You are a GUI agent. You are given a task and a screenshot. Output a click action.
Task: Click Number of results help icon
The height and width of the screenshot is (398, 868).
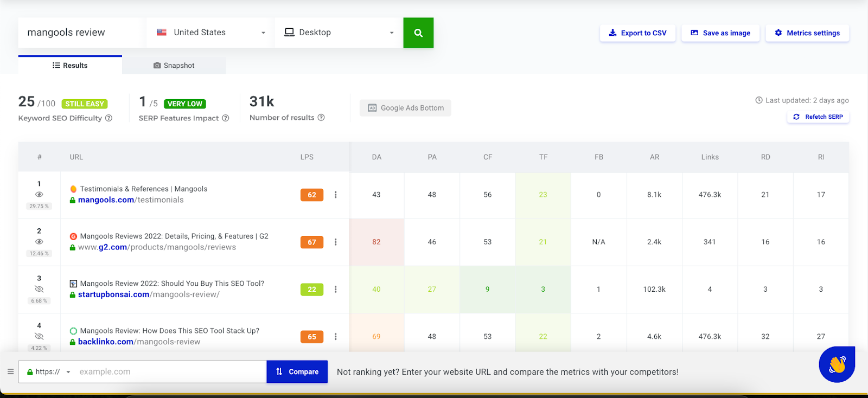tap(321, 118)
